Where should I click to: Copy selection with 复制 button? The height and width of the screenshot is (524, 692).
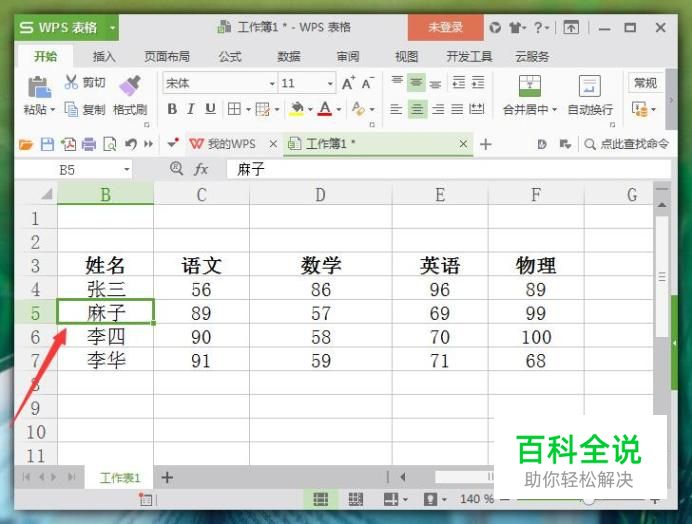(84, 109)
